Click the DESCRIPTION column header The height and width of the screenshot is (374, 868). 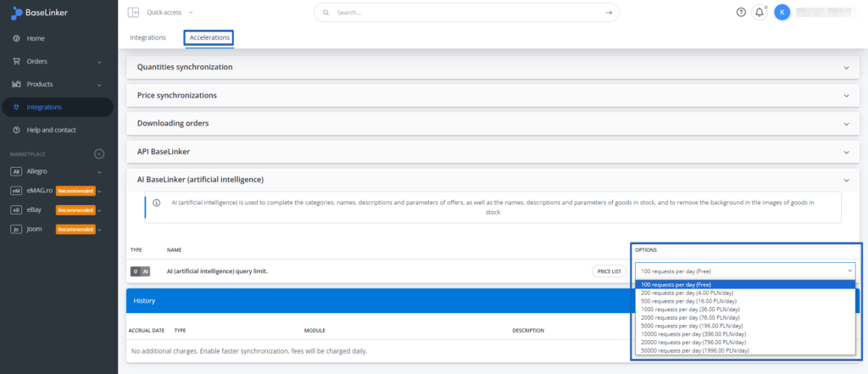point(528,331)
